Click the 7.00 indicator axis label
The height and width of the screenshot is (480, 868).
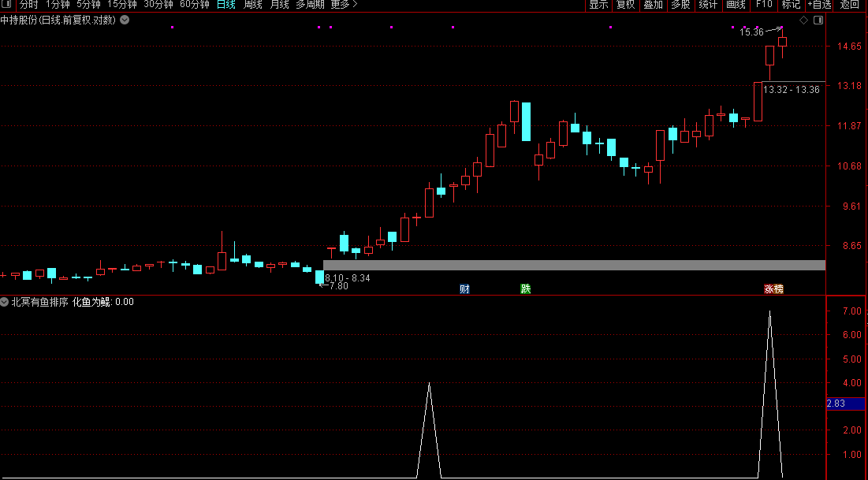click(852, 311)
